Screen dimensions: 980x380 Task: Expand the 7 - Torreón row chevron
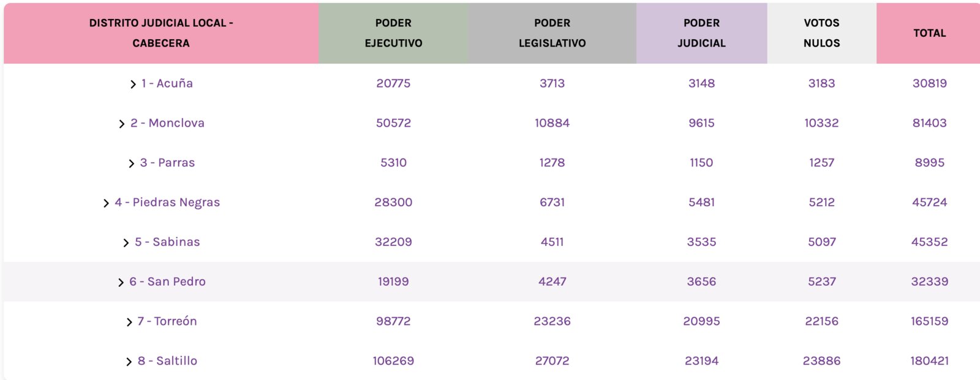point(129,322)
